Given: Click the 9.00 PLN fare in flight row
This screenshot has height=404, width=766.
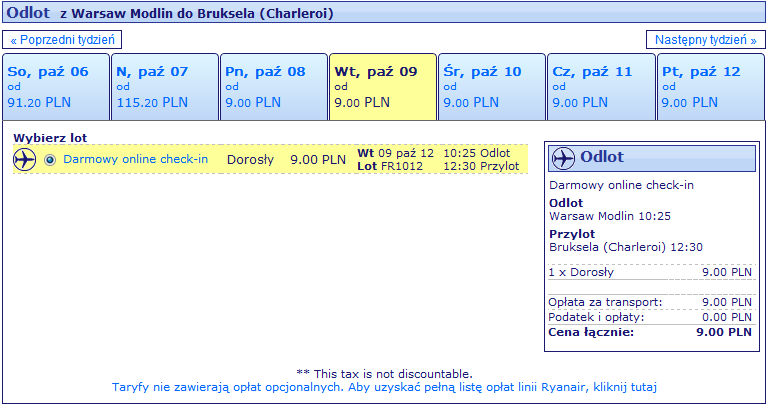Looking at the screenshot, I should click(318, 160).
